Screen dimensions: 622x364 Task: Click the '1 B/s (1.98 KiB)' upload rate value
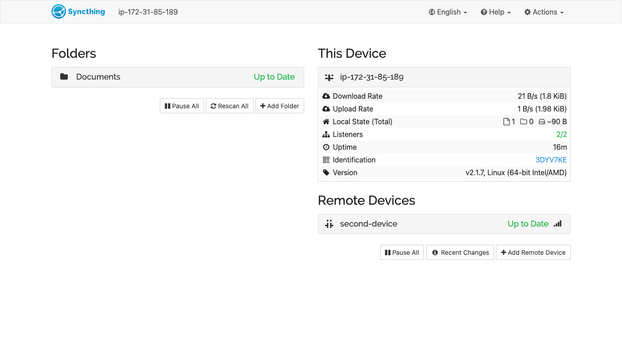pyautogui.click(x=542, y=109)
